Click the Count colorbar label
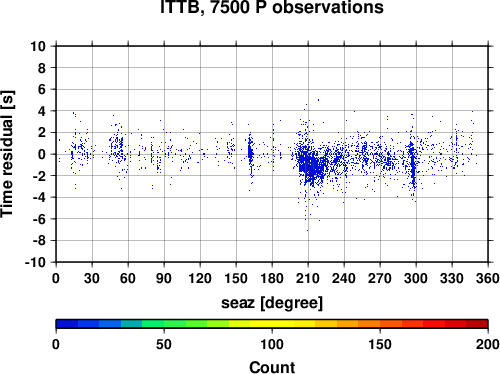 [x=272, y=367]
